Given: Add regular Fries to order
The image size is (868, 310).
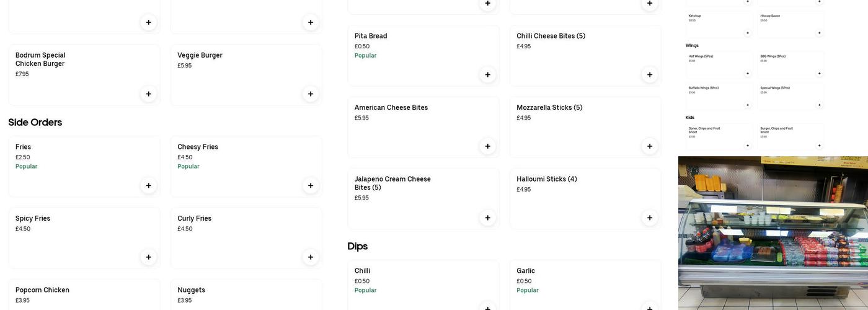Looking at the screenshot, I should click(x=148, y=185).
